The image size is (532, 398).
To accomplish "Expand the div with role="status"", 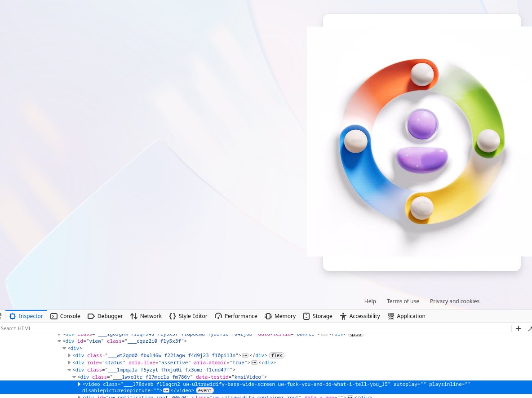I will click(x=69, y=363).
